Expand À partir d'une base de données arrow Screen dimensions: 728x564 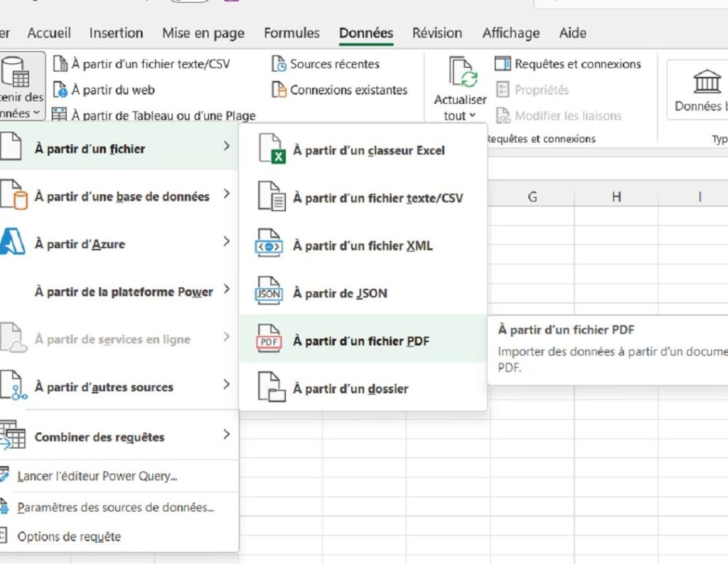226,193
